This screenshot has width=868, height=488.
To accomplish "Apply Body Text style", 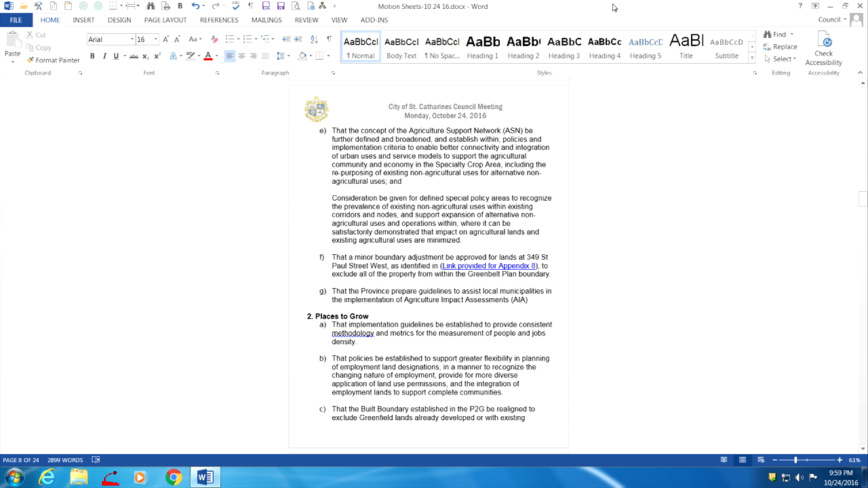I will 401,47.
